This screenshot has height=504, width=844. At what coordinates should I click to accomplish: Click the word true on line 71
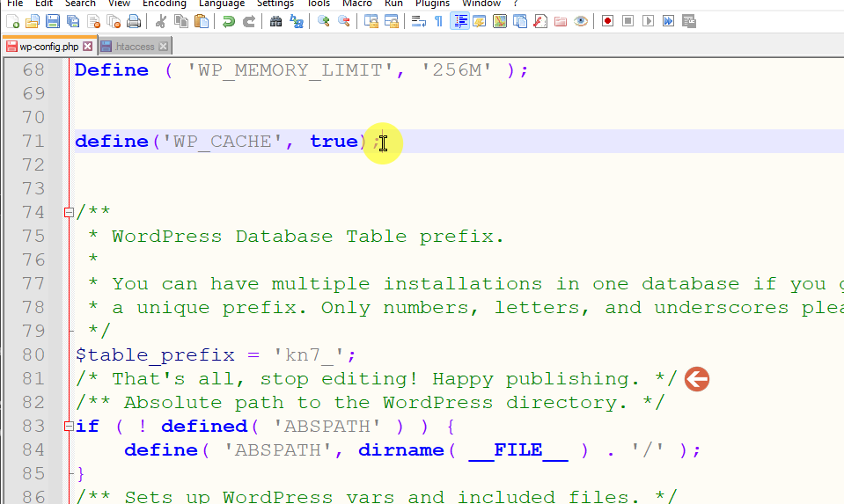pyautogui.click(x=334, y=142)
